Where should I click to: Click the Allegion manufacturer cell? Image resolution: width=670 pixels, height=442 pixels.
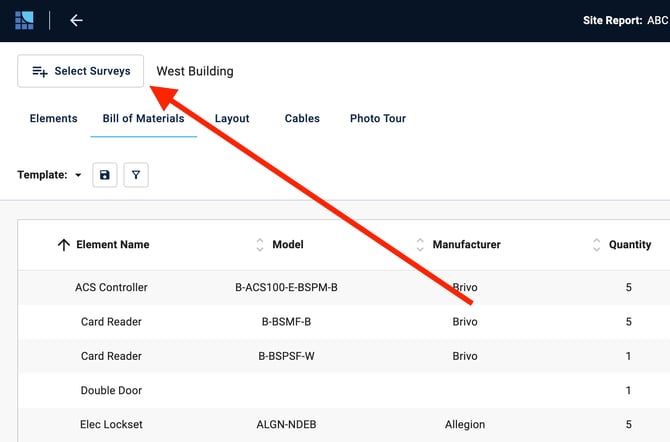point(464,424)
